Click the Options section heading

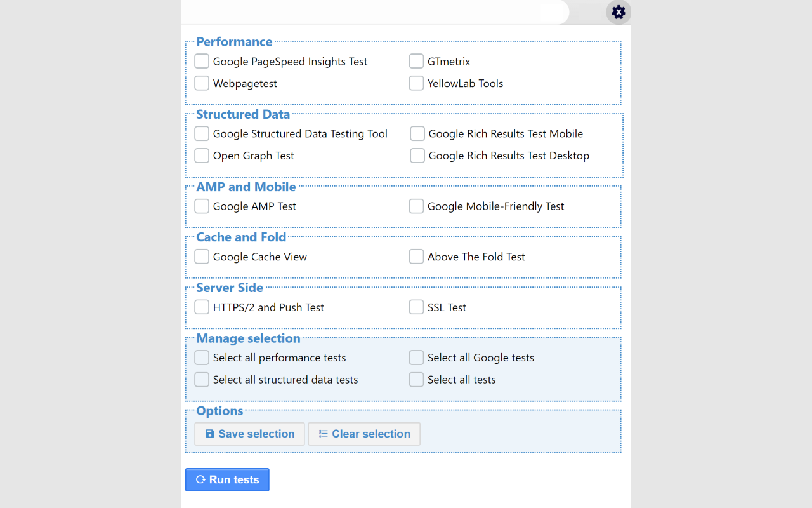(x=219, y=411)
